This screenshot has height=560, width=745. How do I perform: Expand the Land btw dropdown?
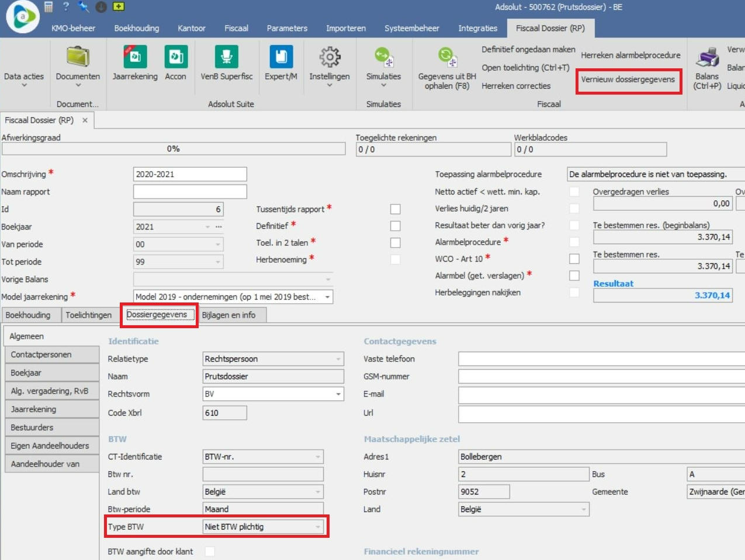(318, 492)
